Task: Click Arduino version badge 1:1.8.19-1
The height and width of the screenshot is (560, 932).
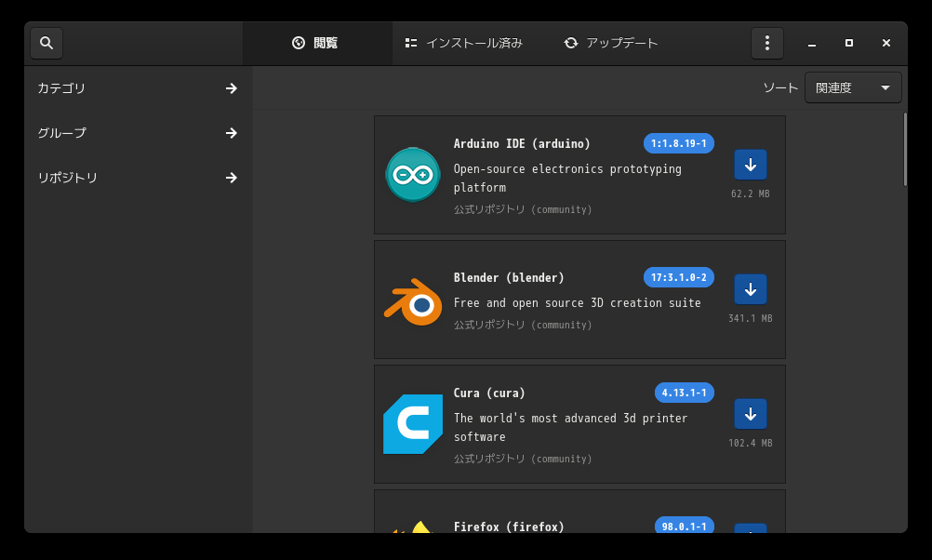Action: pos(679,143)
